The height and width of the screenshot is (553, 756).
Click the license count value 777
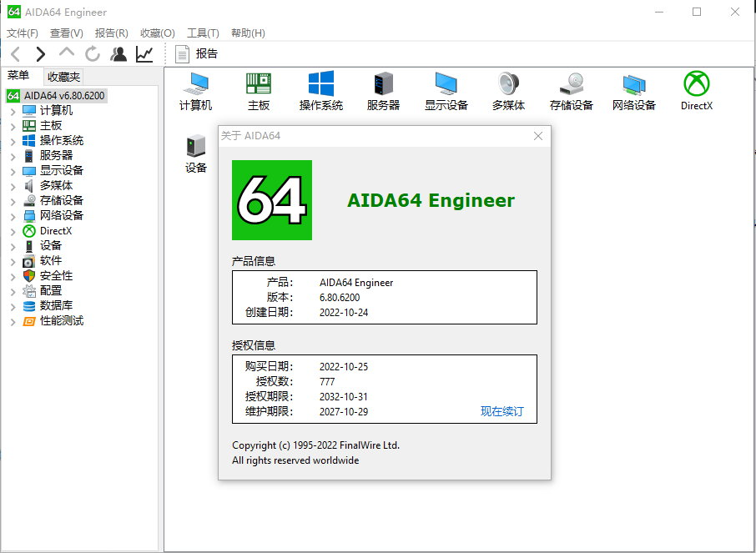pyautogui.click(x=327, y=382)
